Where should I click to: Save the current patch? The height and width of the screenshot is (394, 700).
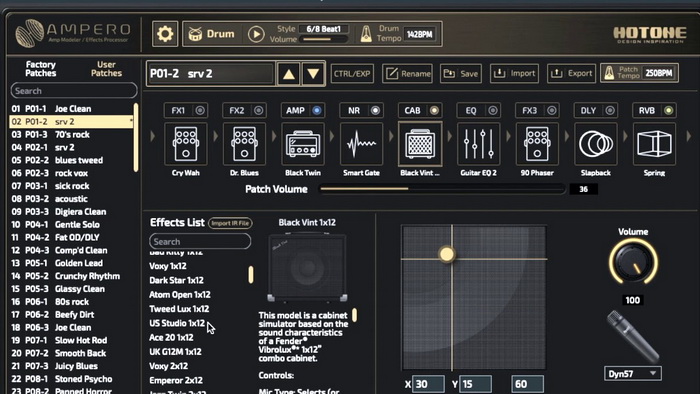461,74
